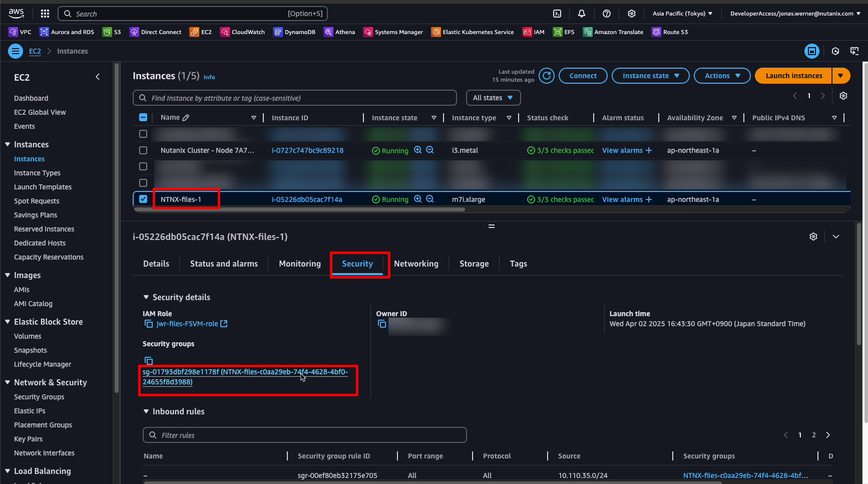Open S3 shortcut in favorites bar
This screenshot has height=484, width=868.
(112, 32)
